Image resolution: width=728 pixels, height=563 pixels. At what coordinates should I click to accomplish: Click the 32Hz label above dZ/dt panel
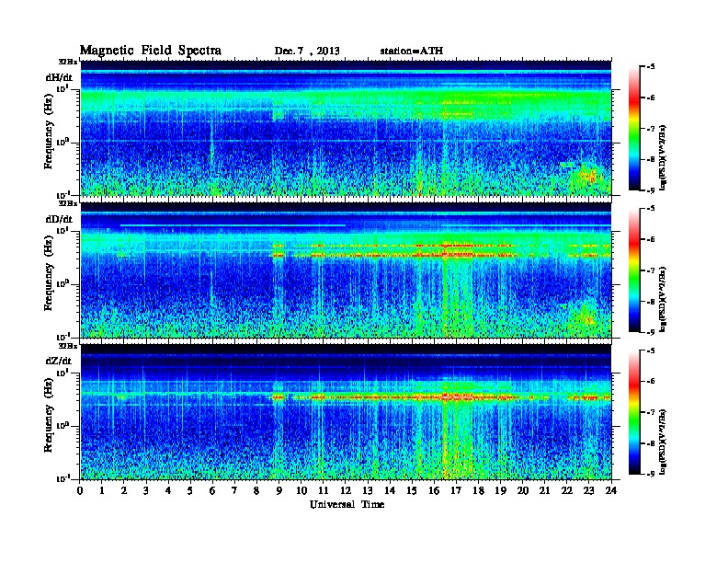(68, 346)
